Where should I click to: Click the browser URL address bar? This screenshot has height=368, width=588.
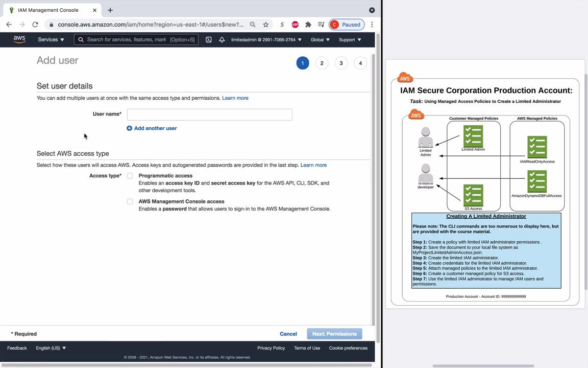tap(151, 25)
